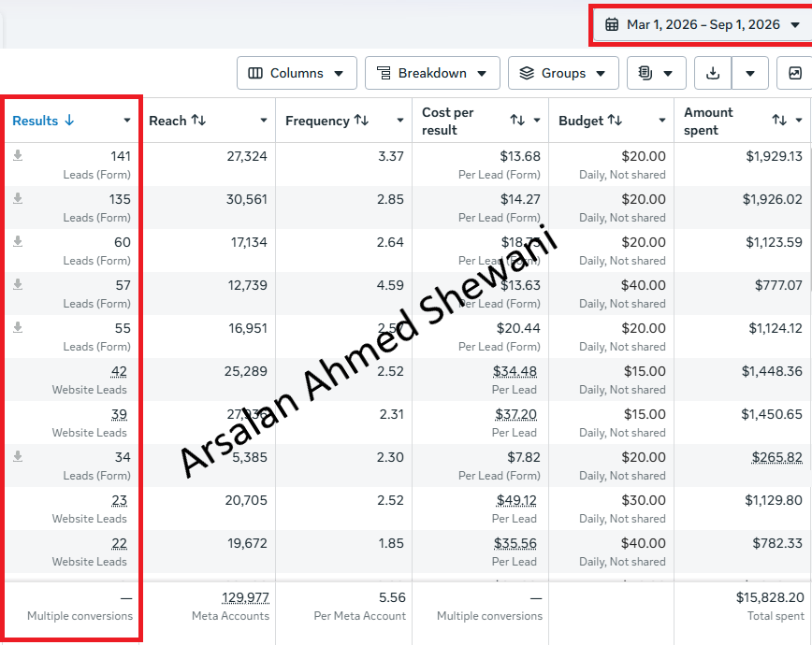The height and width of the screenshot is (645, 812).
Task: Click the 22 Website Leads result value
Action: (x=119, y=543)
